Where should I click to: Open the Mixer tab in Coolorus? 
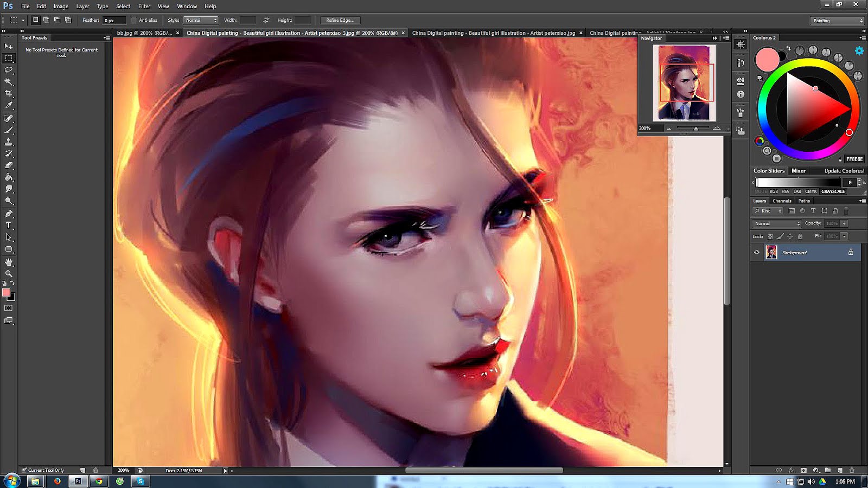point(799,171)
